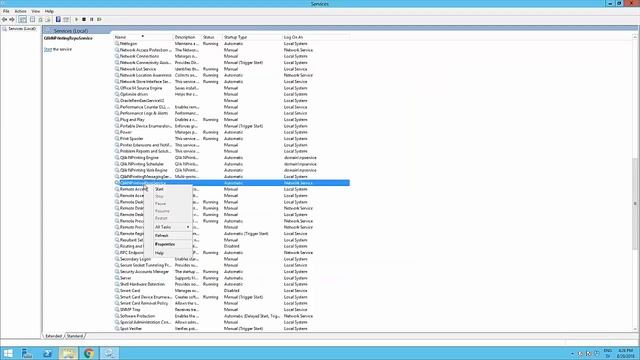
Task: Toggle the Show/Hide Action Pane icon
Action: [66, 19]
